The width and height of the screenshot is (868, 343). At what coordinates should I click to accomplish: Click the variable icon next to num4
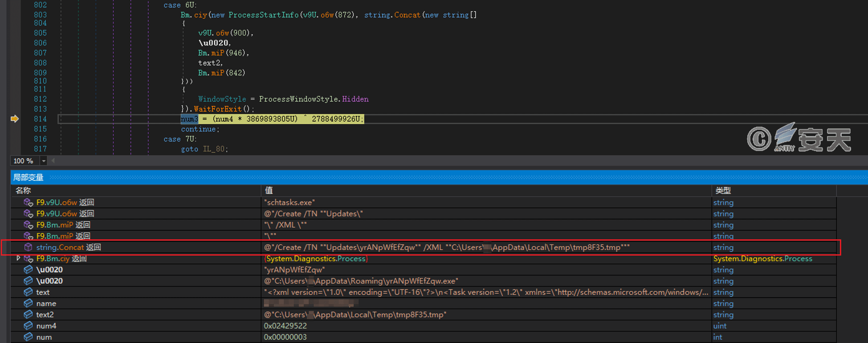coord(28,326)
